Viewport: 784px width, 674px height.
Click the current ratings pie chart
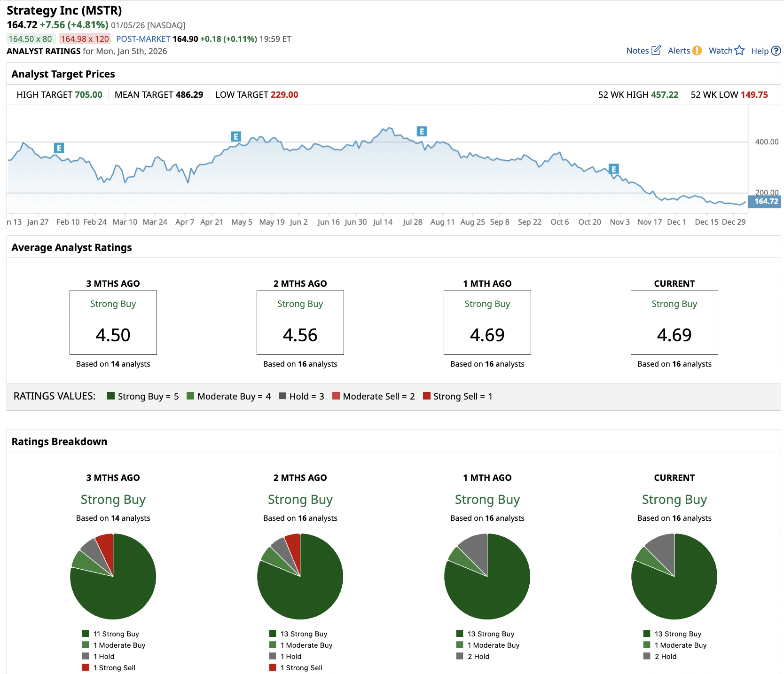[x=674, y=576]
